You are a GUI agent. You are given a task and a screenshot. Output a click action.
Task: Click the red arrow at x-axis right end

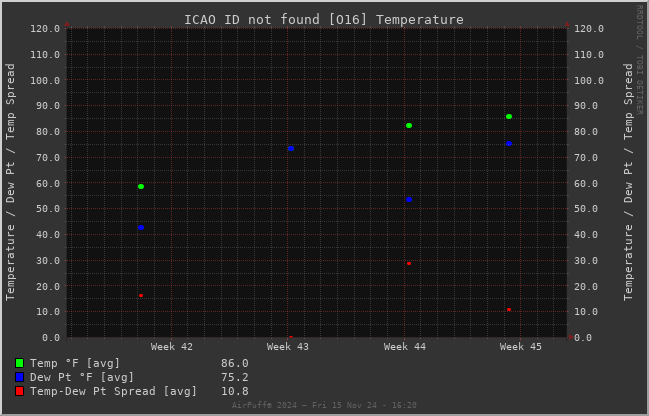(x=571, y=337)
